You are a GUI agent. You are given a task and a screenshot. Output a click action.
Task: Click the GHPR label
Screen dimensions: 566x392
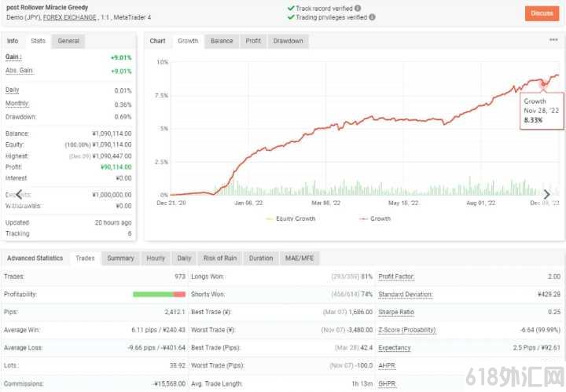coord(387,383)
